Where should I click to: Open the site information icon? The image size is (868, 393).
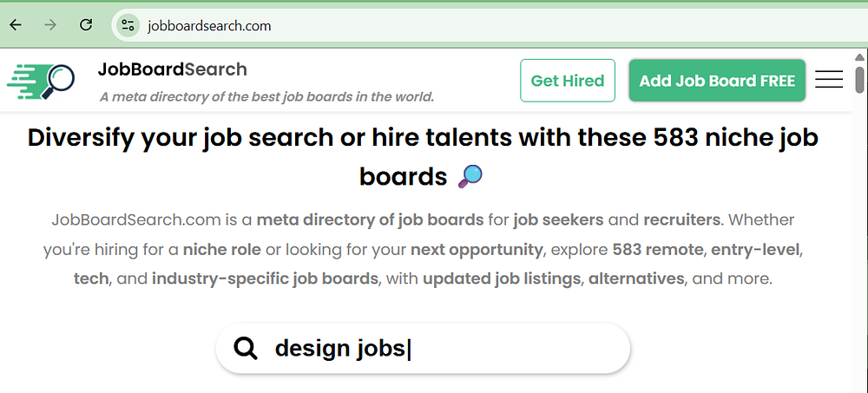tap(128, 25)
